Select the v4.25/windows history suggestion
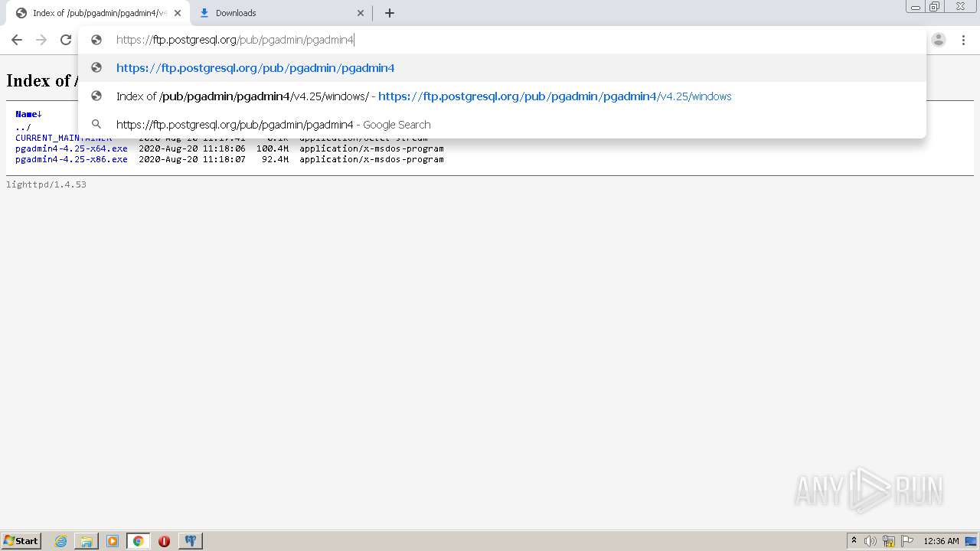This screenshot has height=551, width=980. pos(502,96)
